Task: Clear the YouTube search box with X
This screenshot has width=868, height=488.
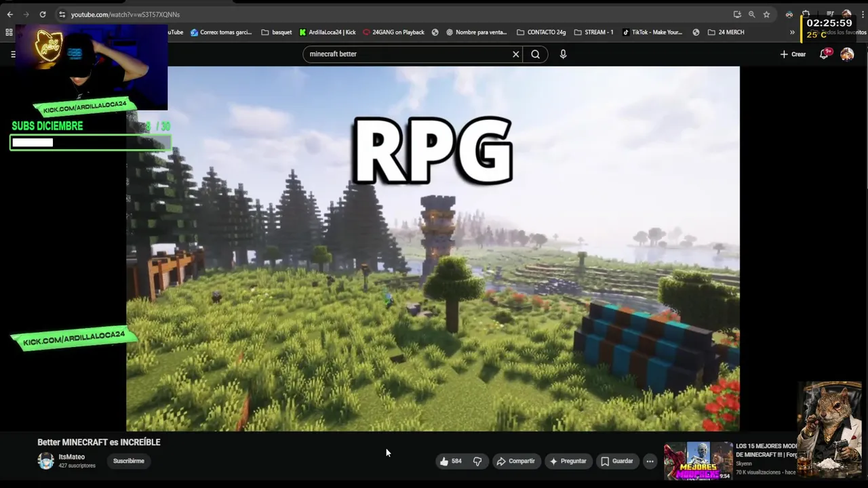Action: coord(515,54)
